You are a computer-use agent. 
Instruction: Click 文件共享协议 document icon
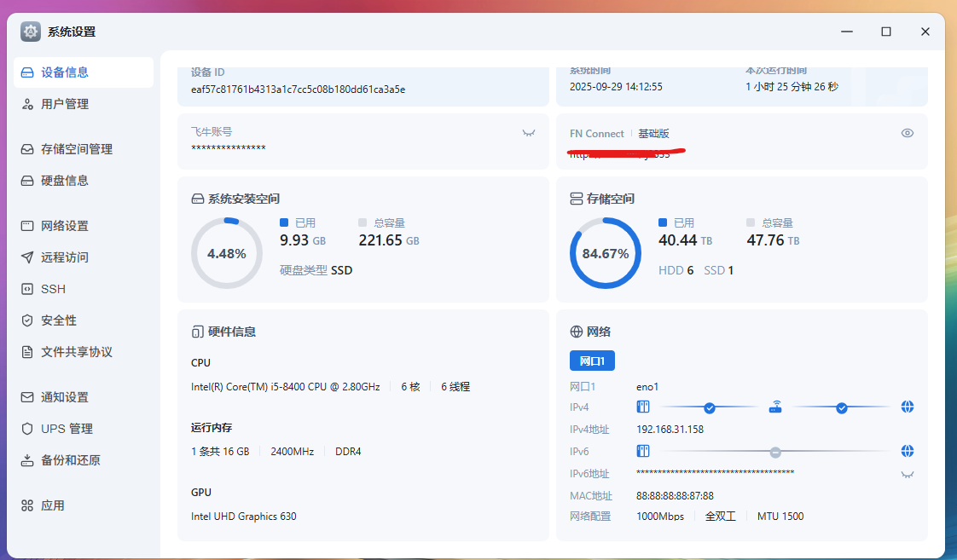click(x=27, y=352)
